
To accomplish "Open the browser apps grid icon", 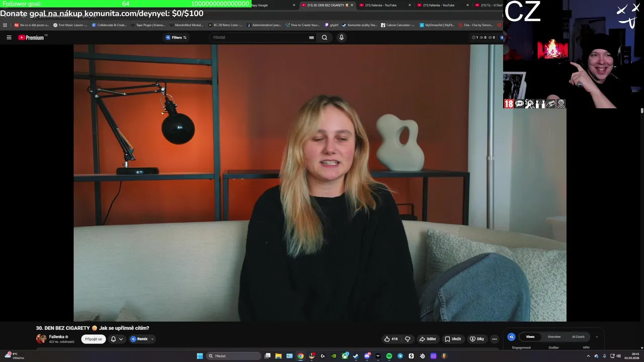I will [5, 25].
